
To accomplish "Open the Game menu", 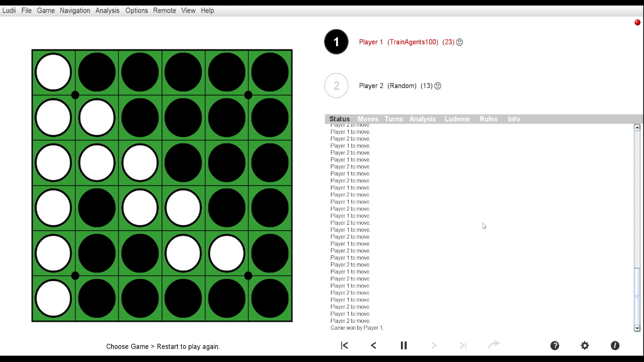I will [x=46, y=10].
